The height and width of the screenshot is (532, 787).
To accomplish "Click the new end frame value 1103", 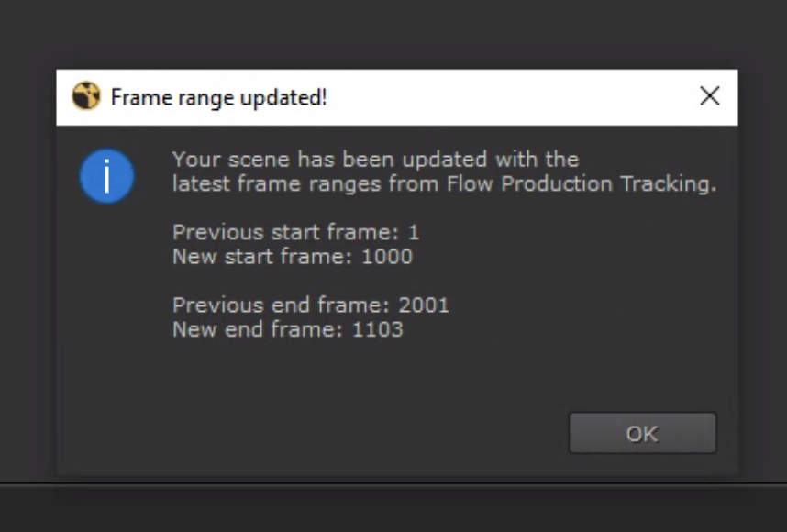I will click(378, 328).
